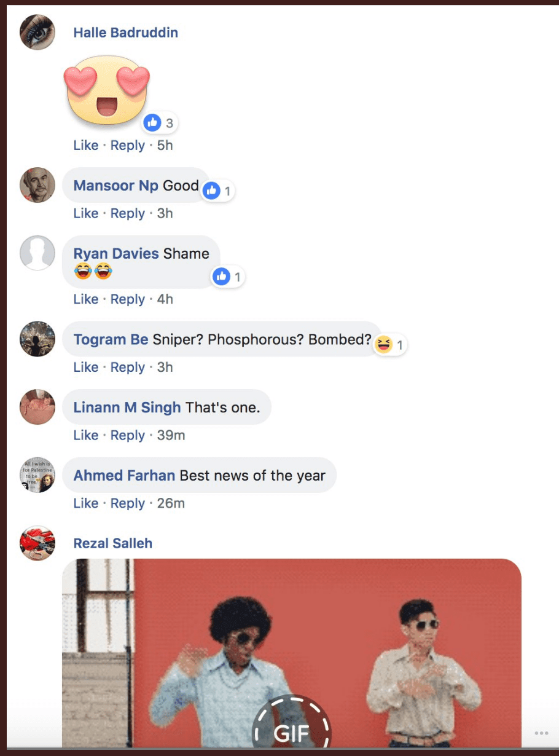Show laugh reaction on Togram Be's comment

(390, 345)
